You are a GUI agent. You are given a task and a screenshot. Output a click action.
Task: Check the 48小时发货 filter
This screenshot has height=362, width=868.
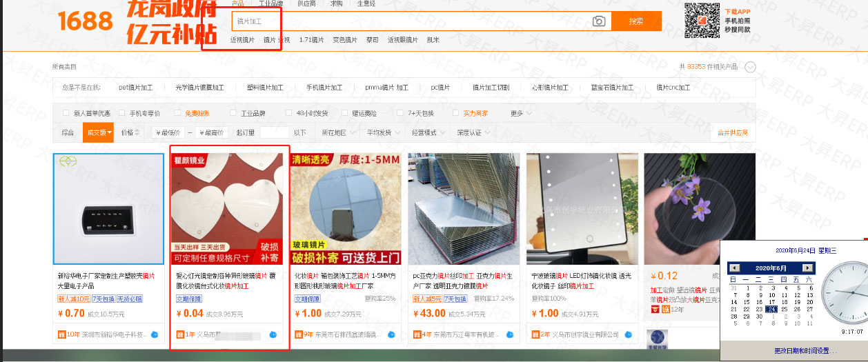click(x=288, y=113)
